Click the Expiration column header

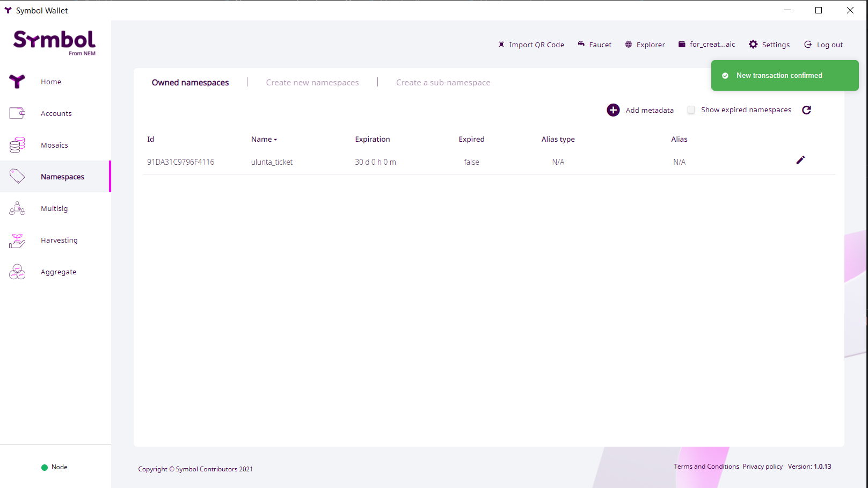pos(373,139)
